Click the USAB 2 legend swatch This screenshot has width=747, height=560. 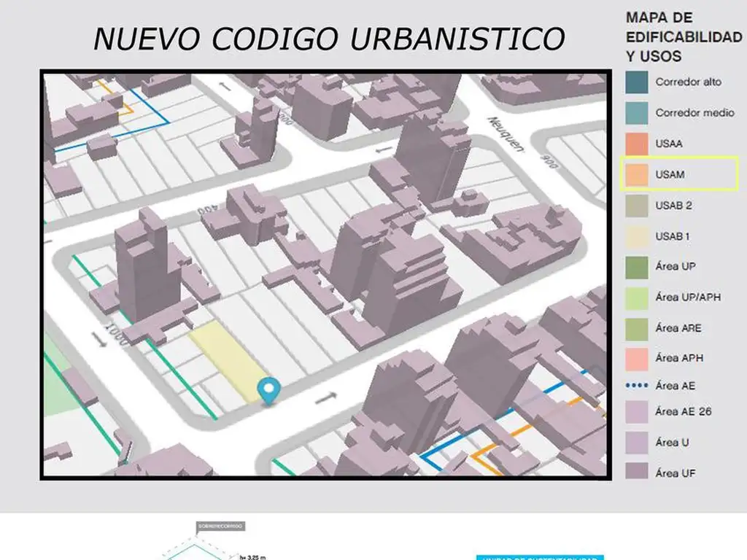click(x=636, y=206)
